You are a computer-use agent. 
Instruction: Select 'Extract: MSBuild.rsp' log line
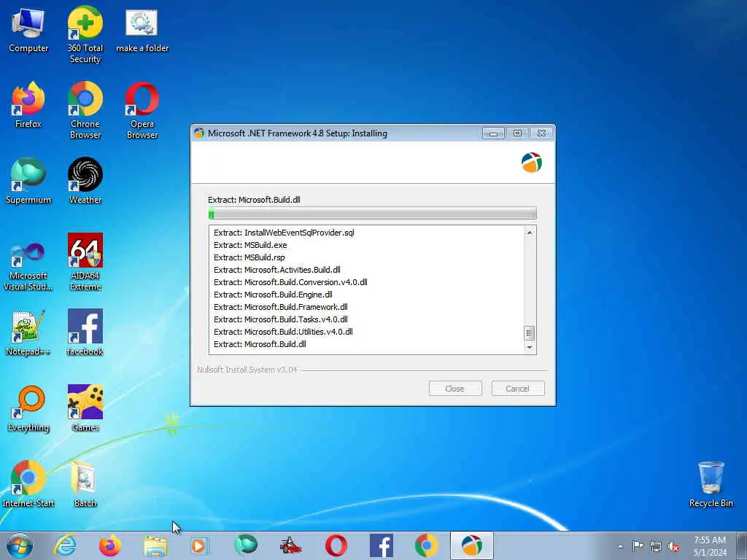pyautogui.click(x=249, y=257)
